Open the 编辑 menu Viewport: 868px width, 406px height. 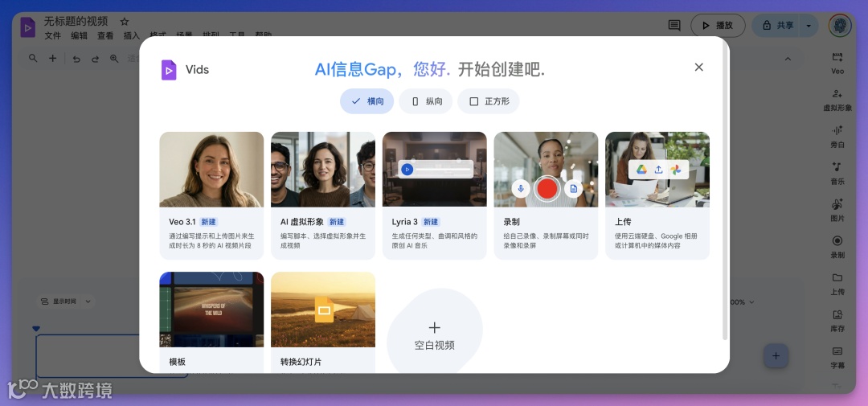pyautogui.click(x=79, y=35)
